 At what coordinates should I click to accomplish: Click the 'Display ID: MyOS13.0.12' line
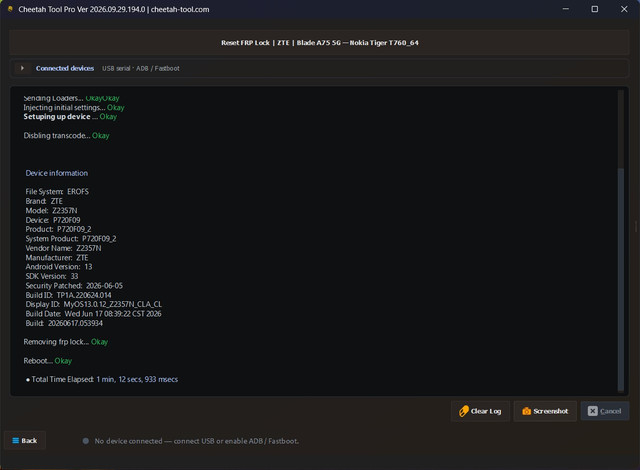[x=93, y=304]
